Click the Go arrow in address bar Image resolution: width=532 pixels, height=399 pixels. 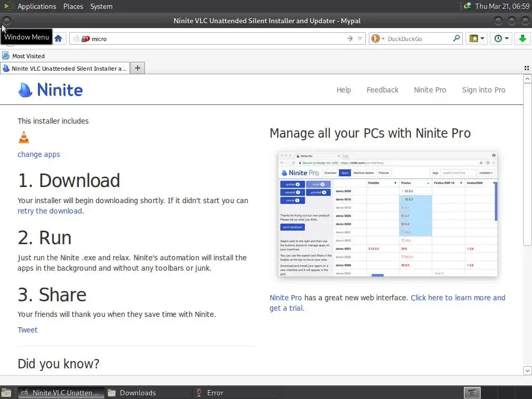point(350,38)
